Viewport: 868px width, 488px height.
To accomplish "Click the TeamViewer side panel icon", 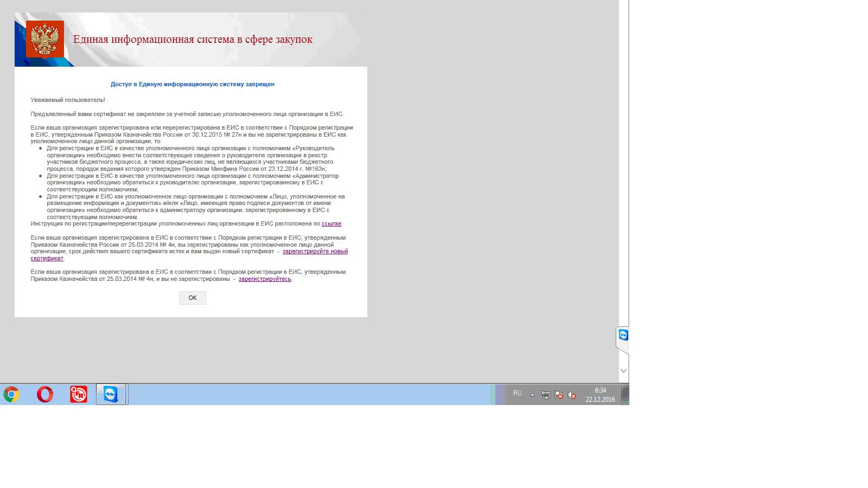I will tap(623, 335).
